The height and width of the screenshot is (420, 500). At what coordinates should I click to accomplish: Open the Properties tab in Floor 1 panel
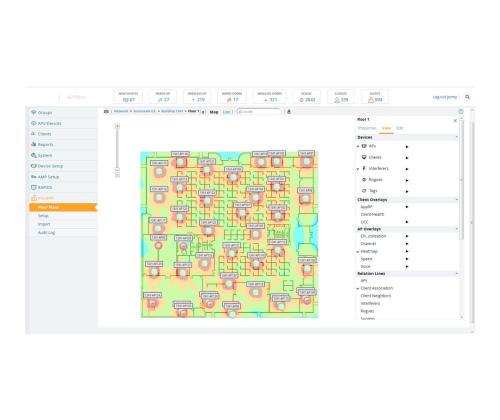click(367, 128)
